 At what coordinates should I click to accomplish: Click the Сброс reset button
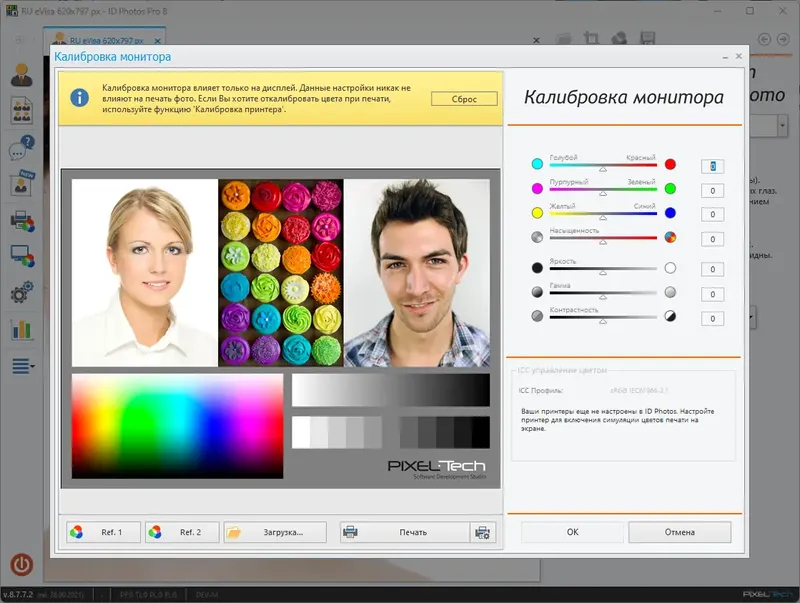coord(464,99)
